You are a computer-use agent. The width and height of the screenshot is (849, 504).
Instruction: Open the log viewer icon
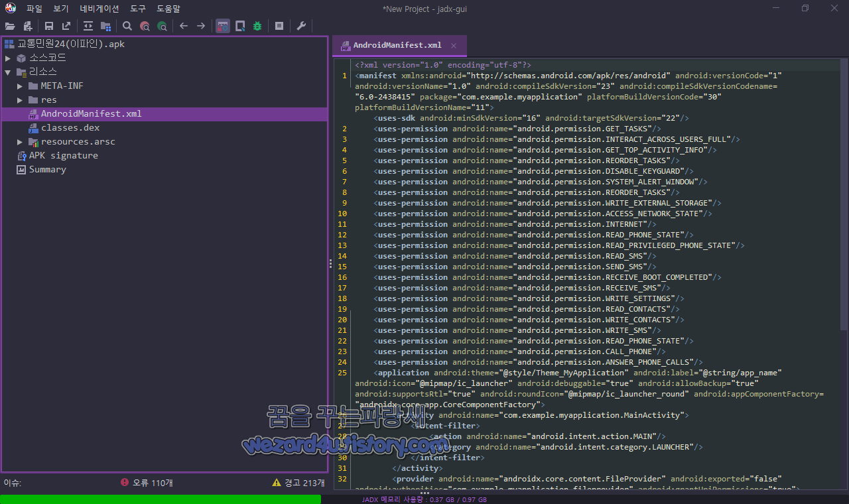[x=279, y=26]
